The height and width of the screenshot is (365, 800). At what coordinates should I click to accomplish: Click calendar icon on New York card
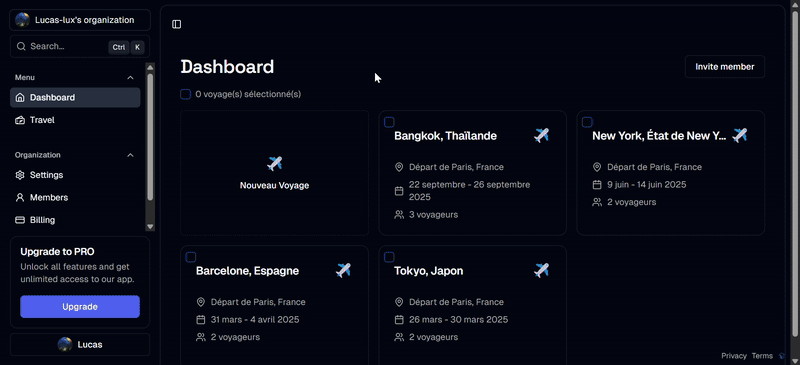[x=597, y=184]
